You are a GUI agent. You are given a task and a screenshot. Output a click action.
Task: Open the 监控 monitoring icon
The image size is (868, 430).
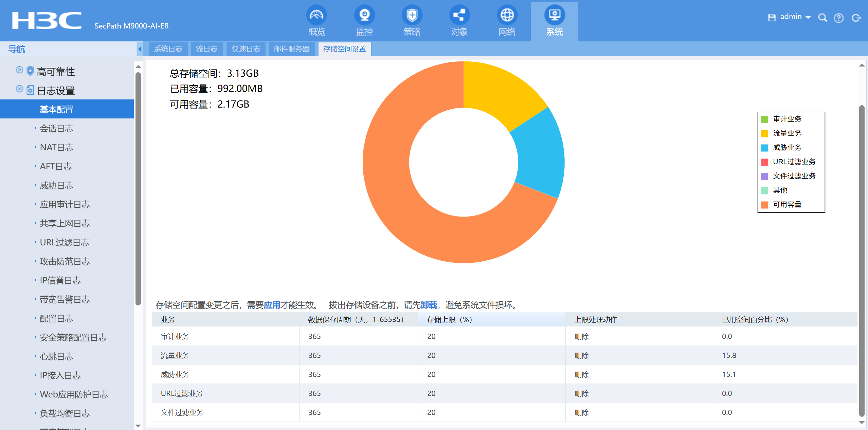tap(364, 15)
